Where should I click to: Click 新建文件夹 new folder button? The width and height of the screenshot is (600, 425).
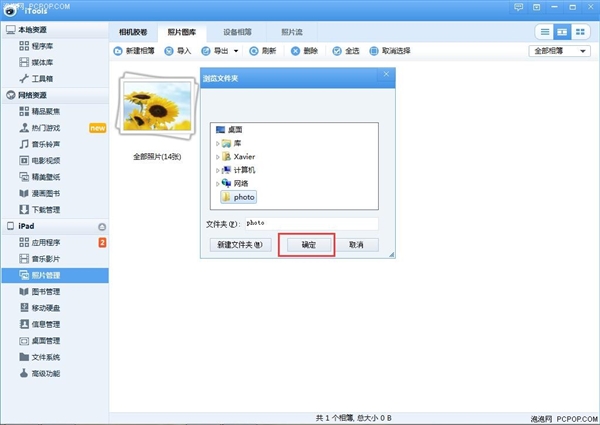tap(241, 245)
